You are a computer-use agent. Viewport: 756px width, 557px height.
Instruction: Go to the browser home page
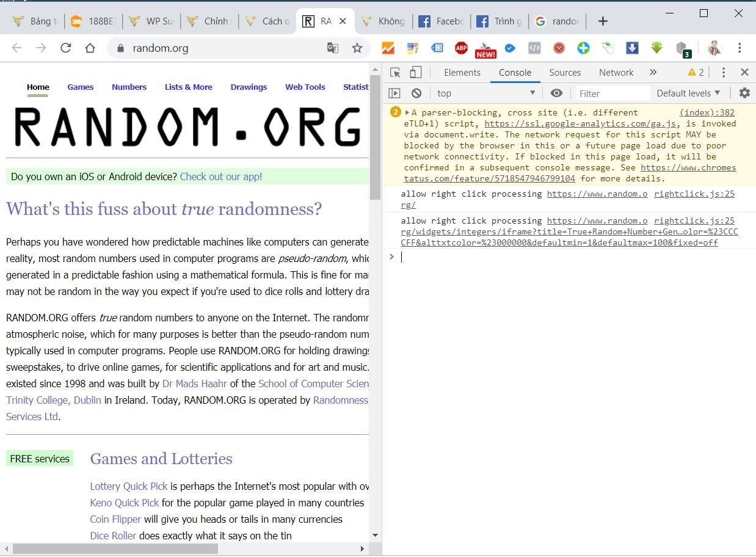point(90,48)
